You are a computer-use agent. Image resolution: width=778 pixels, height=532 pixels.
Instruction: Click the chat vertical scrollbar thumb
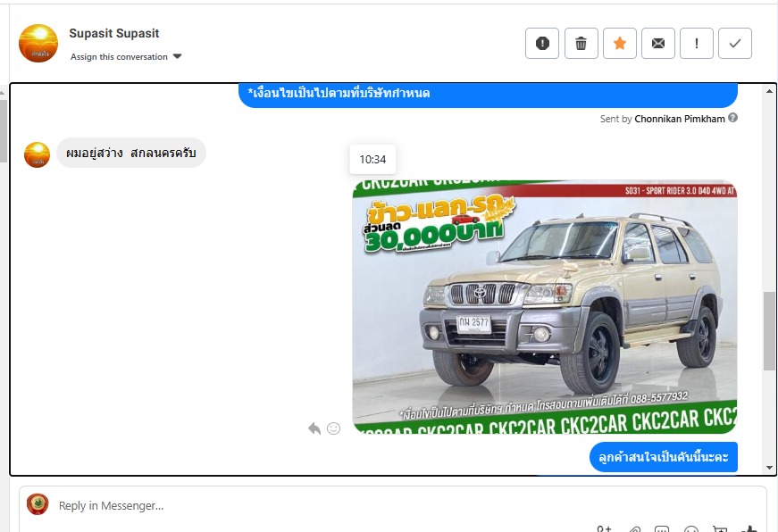(x=769, y=330)
